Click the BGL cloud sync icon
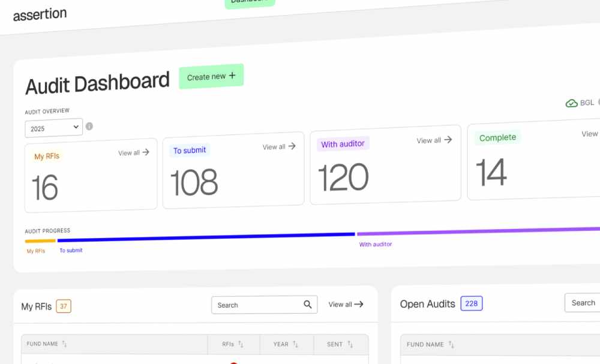This screenshot has height=364, width=600. [571, 103]
